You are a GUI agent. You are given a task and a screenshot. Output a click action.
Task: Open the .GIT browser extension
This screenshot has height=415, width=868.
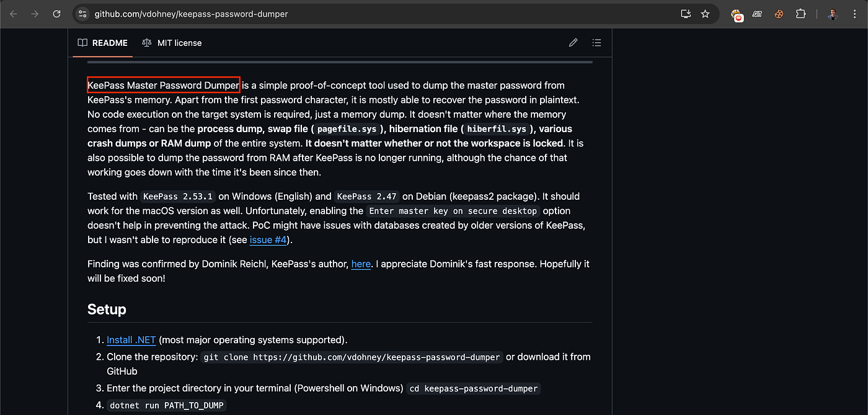click(x=757, y=14)
